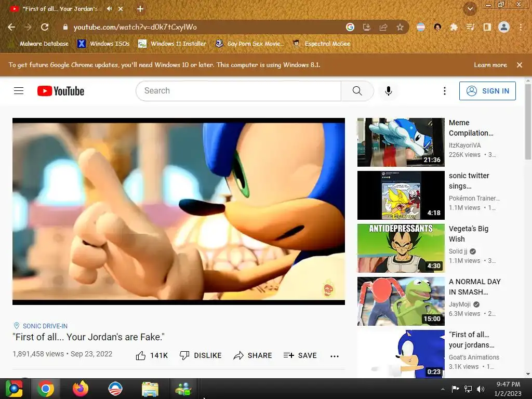Launch Firefox from the taskbar
Image resolution: width=532 pixels, height=399 pixels.
click(x=81, y=389)
